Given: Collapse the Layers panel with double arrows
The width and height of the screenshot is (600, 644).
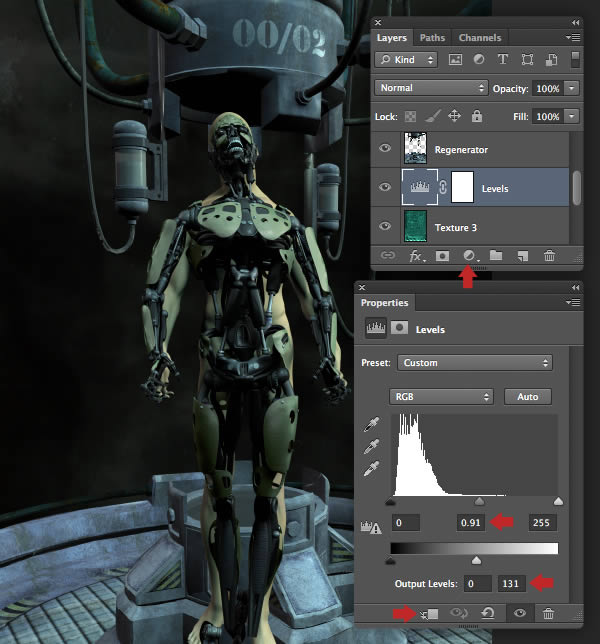Looking at the screenshot, I should pos(575,23).
